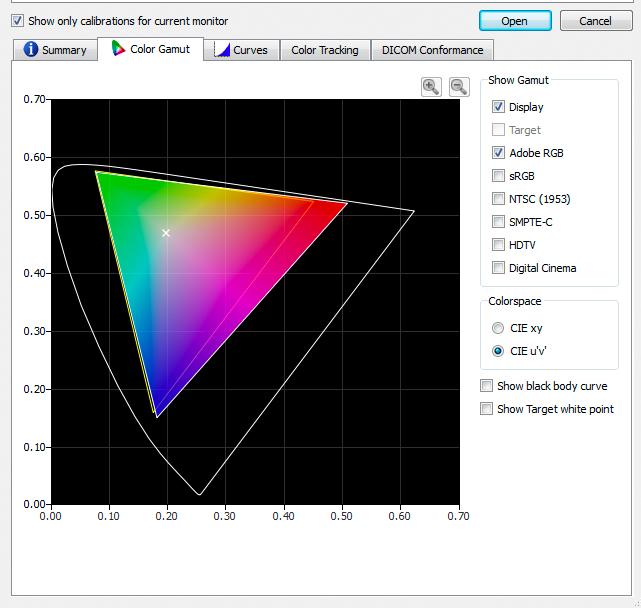The height and width of the screenshot is (608, 641).
Task: Enable the NTSC (1953) gamut overlay
Action: point(498,199)
